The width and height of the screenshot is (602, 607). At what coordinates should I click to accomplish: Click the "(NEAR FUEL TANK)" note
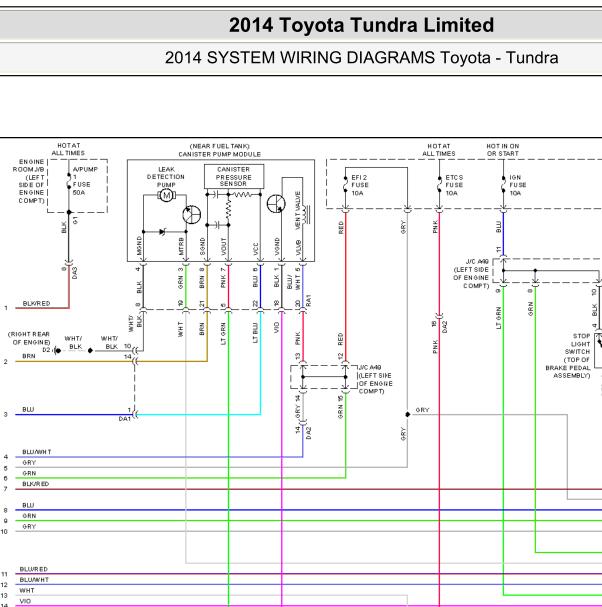(220, 146)
